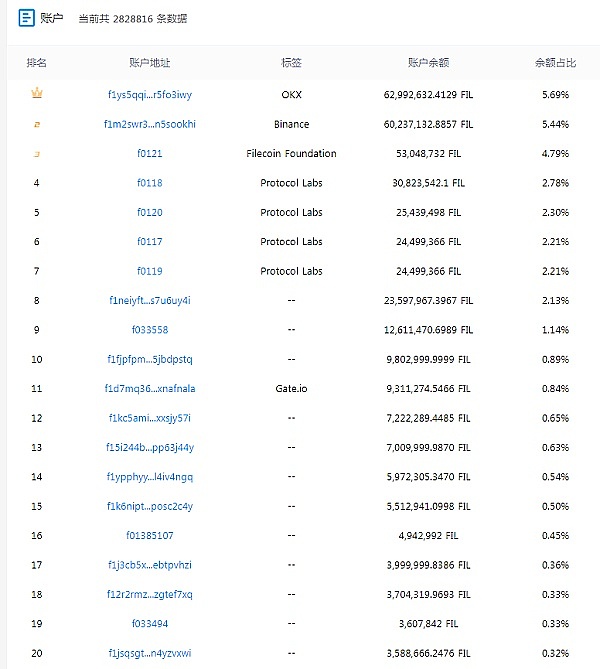
Task: Open the Binance address f1m2swr3...n5sookhi
Action: [x=150, y=125]
